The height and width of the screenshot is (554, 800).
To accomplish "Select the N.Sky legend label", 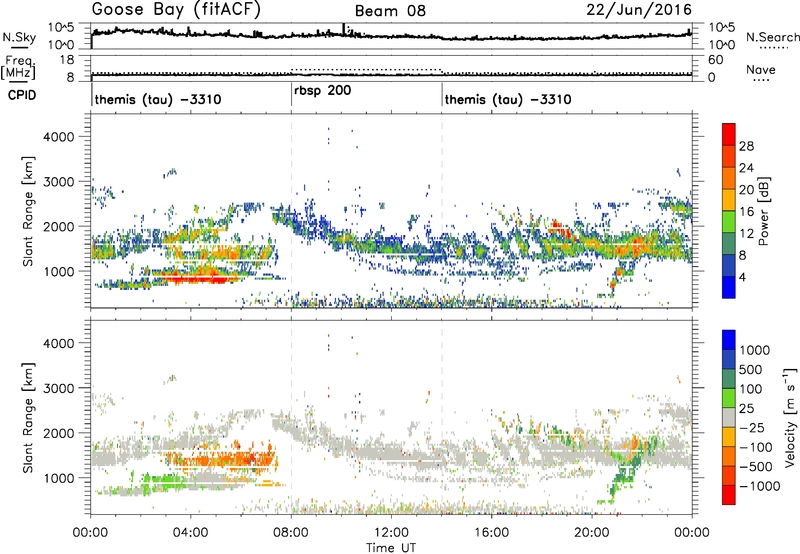I will [x=19, y=38].
